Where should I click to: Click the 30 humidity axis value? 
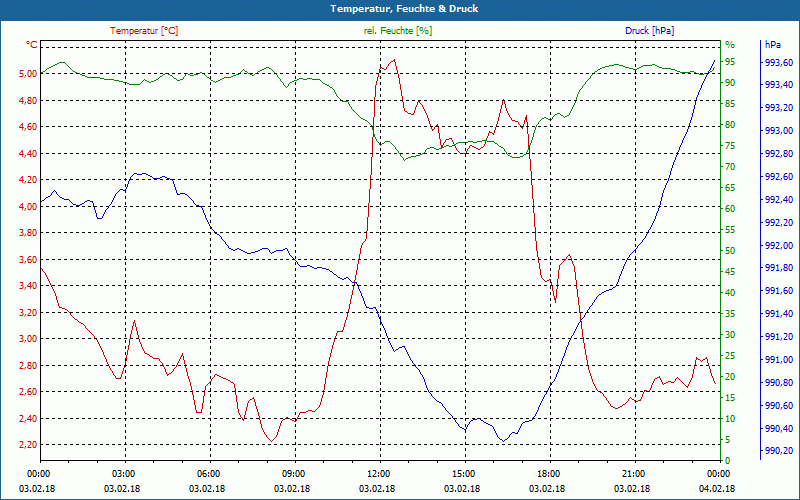coord(730,335)
